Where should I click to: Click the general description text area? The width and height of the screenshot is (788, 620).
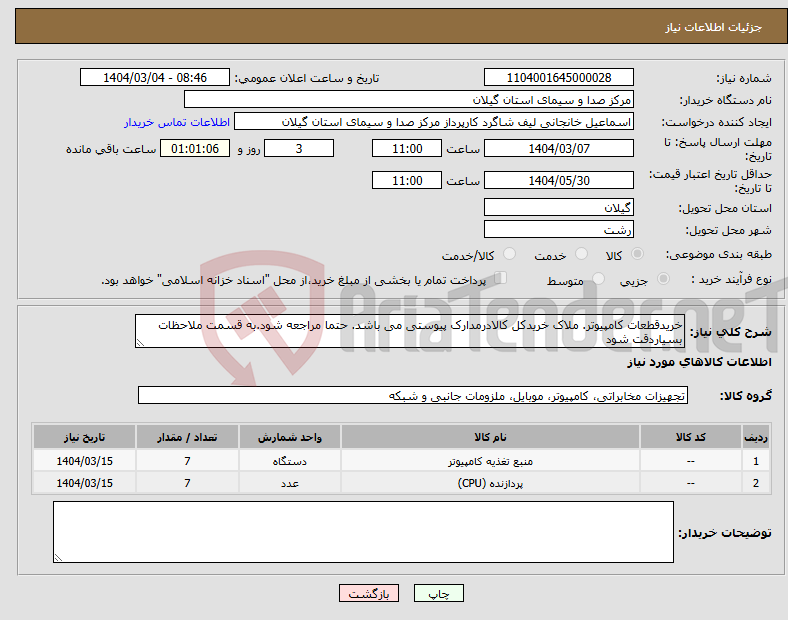(x=410, y=331)
